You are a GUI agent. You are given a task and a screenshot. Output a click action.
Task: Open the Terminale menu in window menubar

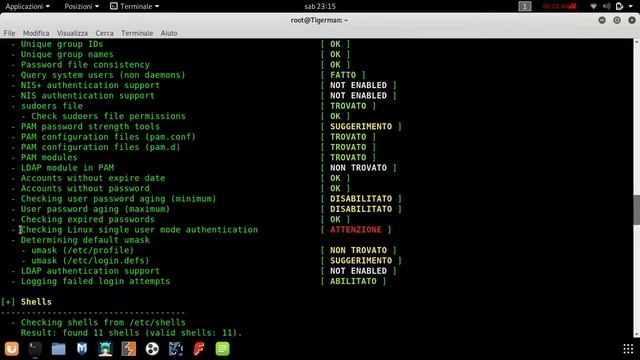coord(137,33)
